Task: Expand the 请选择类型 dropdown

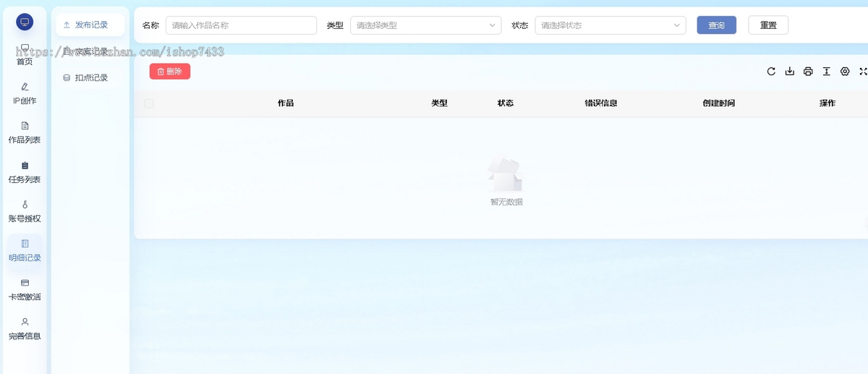Action: [425, 25]
